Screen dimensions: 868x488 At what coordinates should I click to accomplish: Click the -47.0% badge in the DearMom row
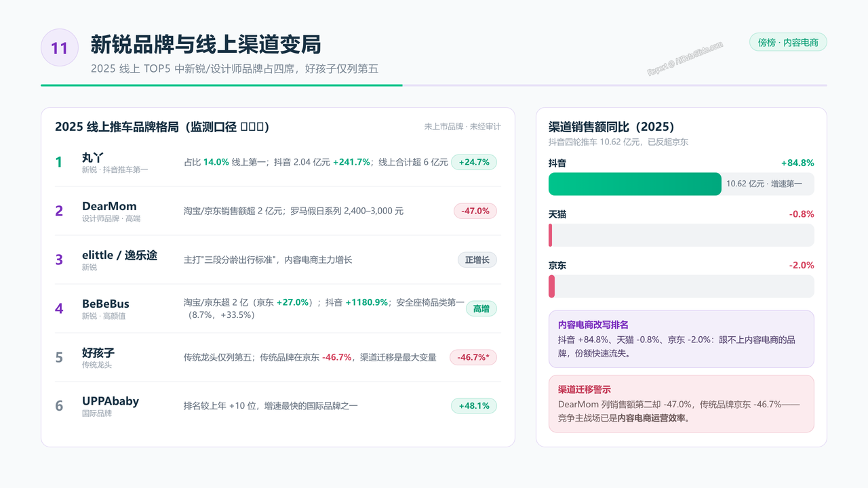475,211
